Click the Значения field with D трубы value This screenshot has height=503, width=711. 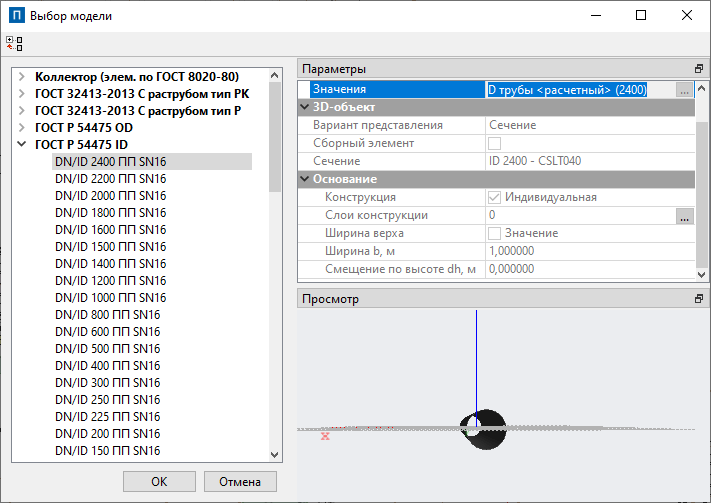click(x=580, y=89)
